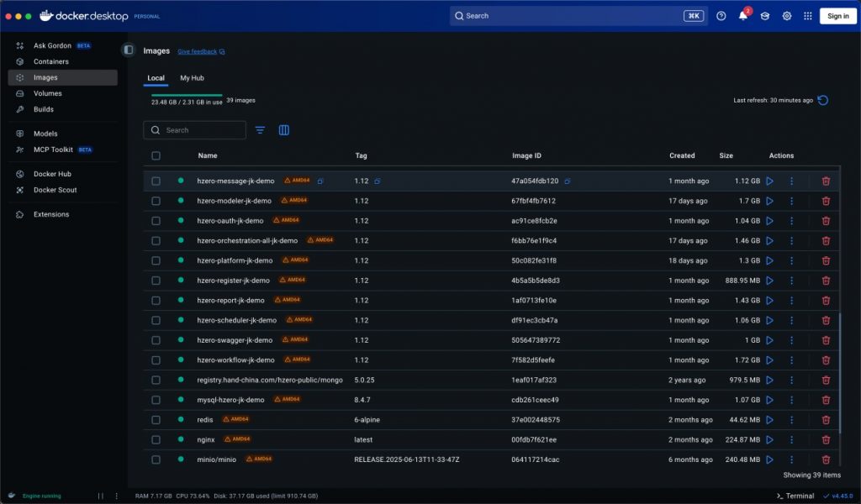Click the refresh images icon
This screenshot has height=504, width=861.
click(x=823, y=100)
